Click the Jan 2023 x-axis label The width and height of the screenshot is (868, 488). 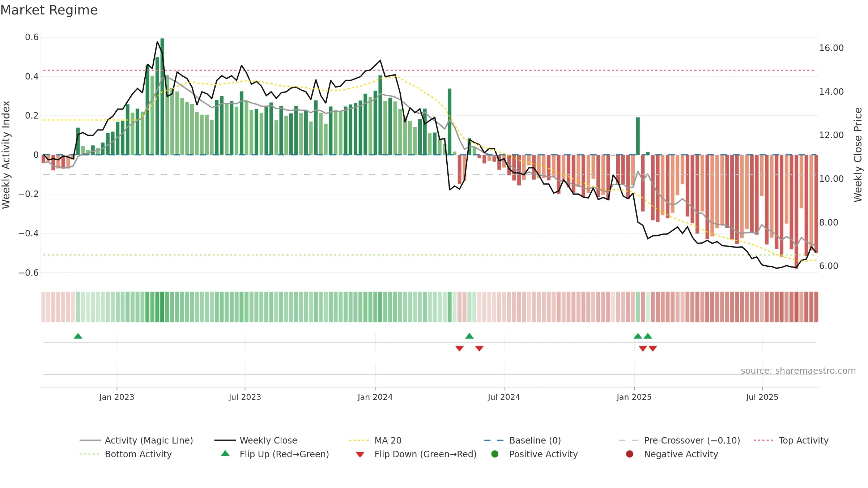pos(117,397)
